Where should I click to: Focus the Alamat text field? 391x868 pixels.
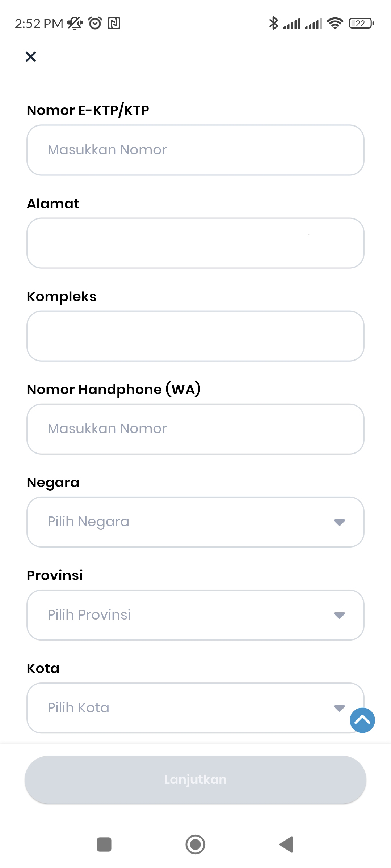point(195,243)
